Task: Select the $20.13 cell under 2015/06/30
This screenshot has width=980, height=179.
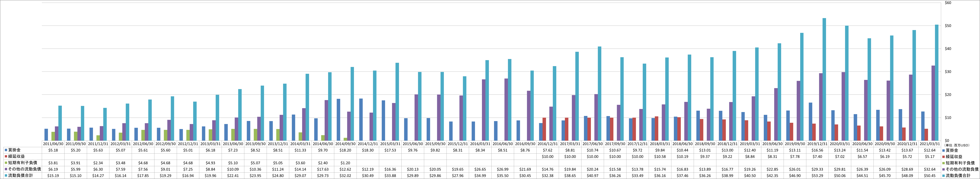Action: [x=413, y=169]
